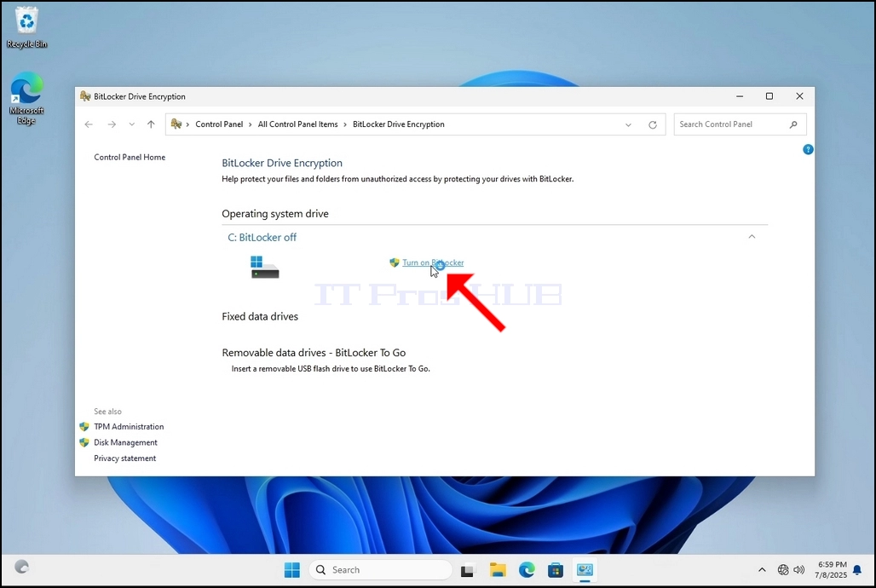
Task: Open Disk Management link
Action: [x=125, y=442]
